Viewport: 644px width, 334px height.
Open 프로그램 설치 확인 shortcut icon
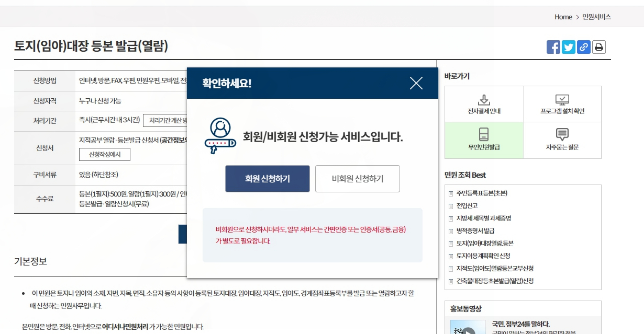[562, 104]
